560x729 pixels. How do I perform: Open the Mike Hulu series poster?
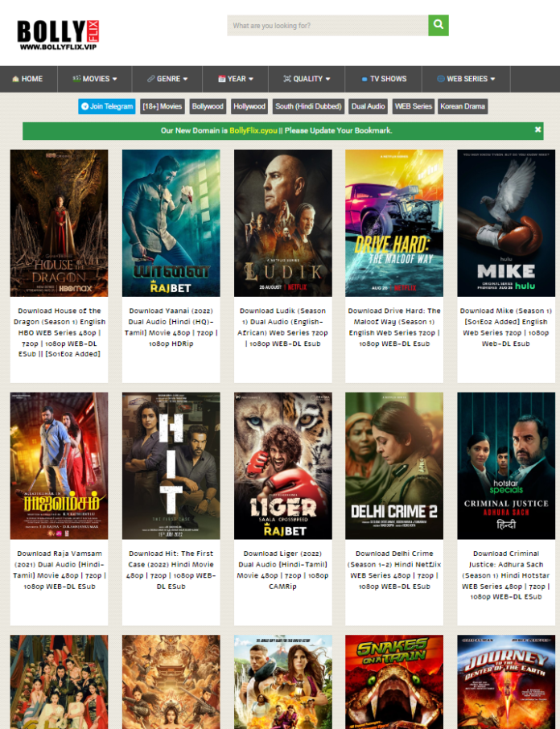pos(506,223)
